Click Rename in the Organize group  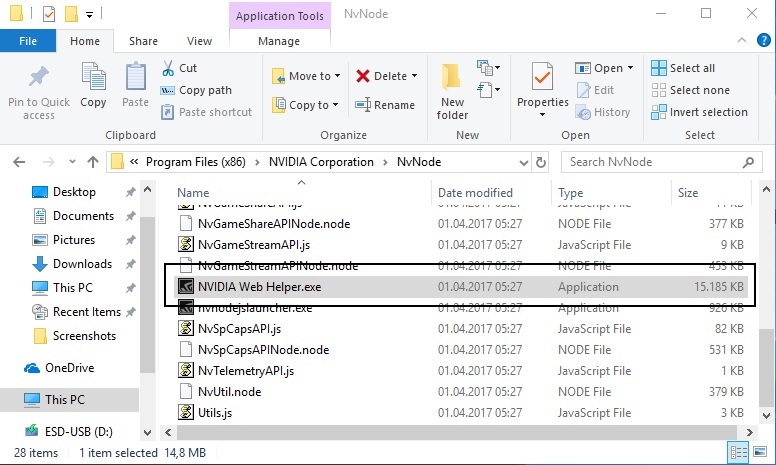[385, 105]
